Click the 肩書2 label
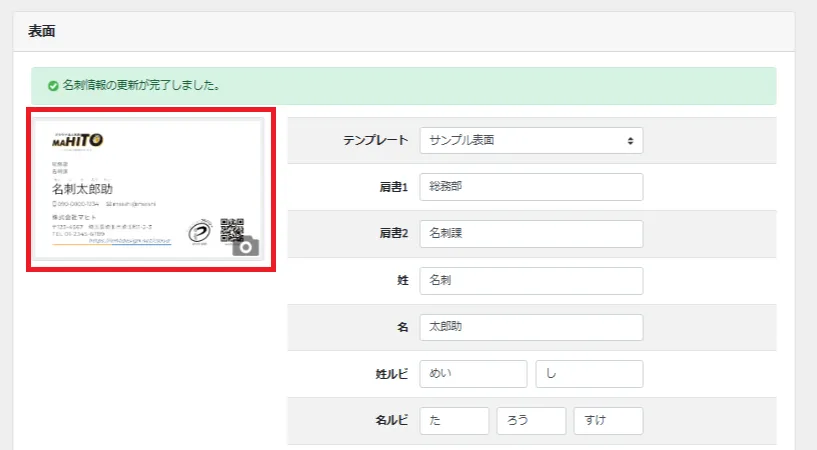 [x=393, y=233]
